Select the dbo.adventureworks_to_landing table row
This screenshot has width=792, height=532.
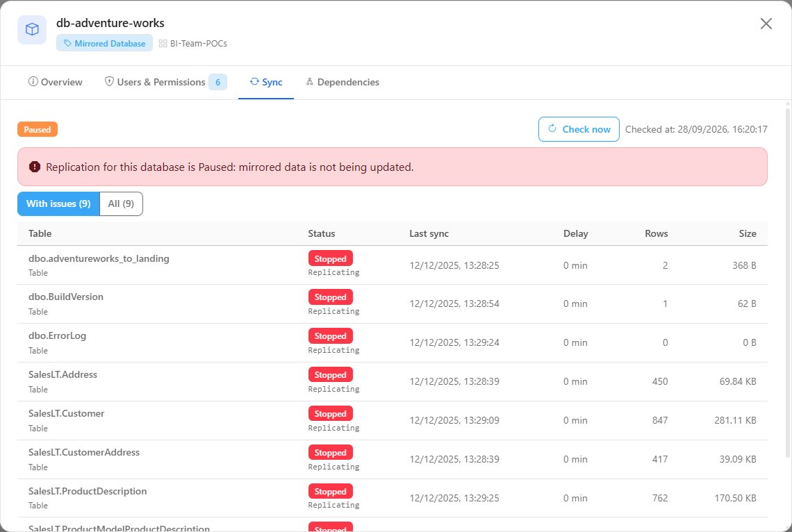point(393,265)
